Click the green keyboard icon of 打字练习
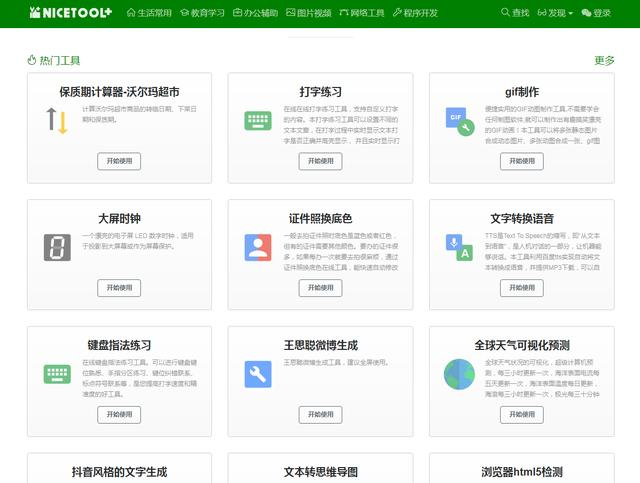 coord(258,120)
